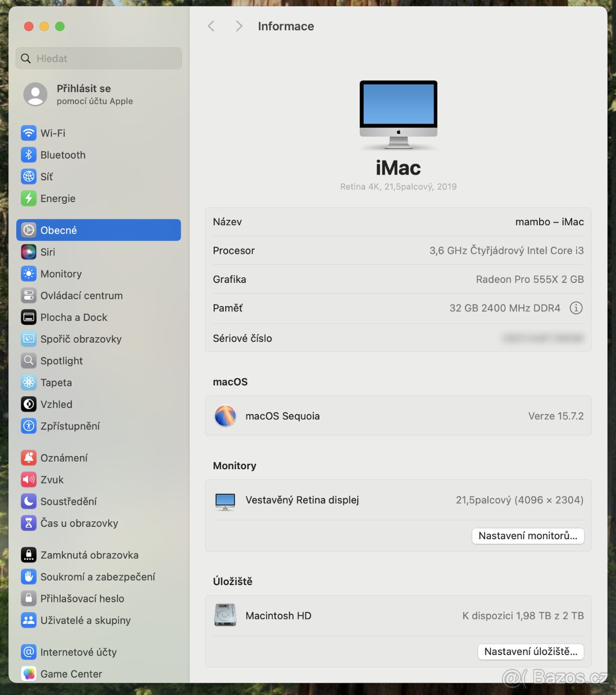Click the memory info (i) button

576,308
